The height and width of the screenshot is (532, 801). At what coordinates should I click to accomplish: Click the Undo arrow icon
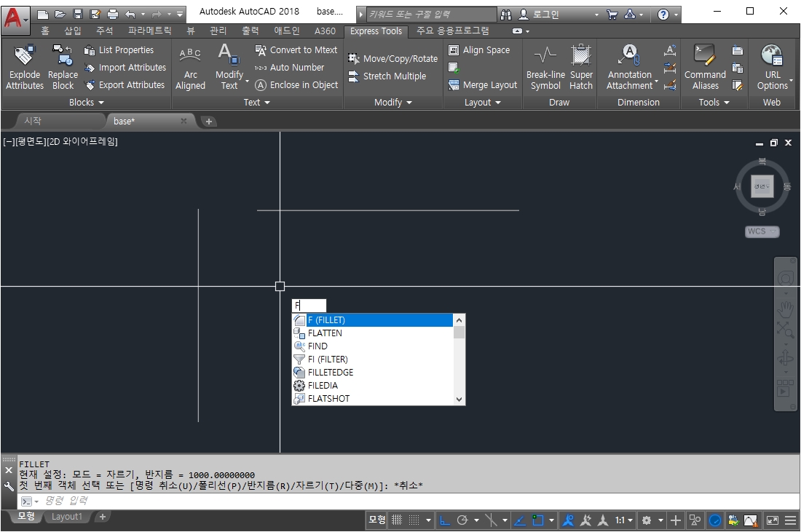(130, 15)
